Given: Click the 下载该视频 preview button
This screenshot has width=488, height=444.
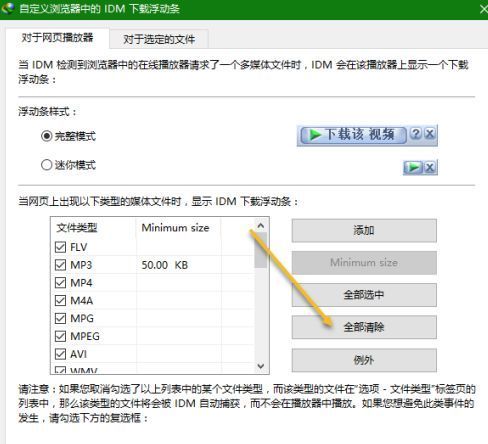Looking at the screenshot, I should pos(354,135).
